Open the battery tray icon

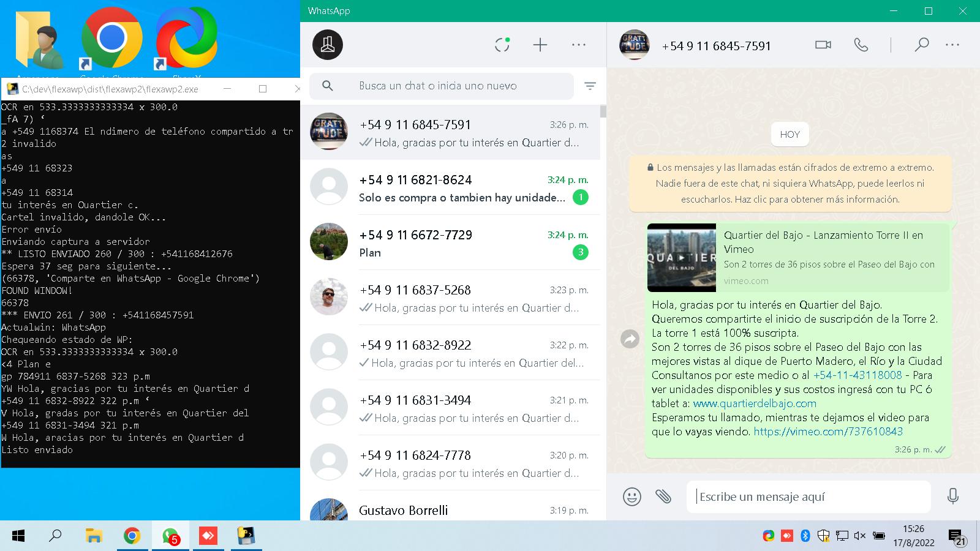(878, 536)
